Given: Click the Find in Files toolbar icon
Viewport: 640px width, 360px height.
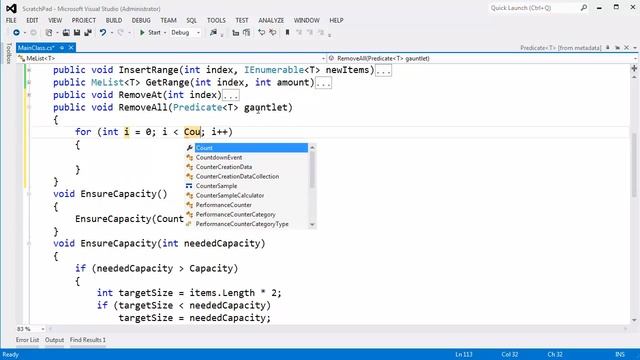Looking at the screenshot, I should (x=213, y=33).
